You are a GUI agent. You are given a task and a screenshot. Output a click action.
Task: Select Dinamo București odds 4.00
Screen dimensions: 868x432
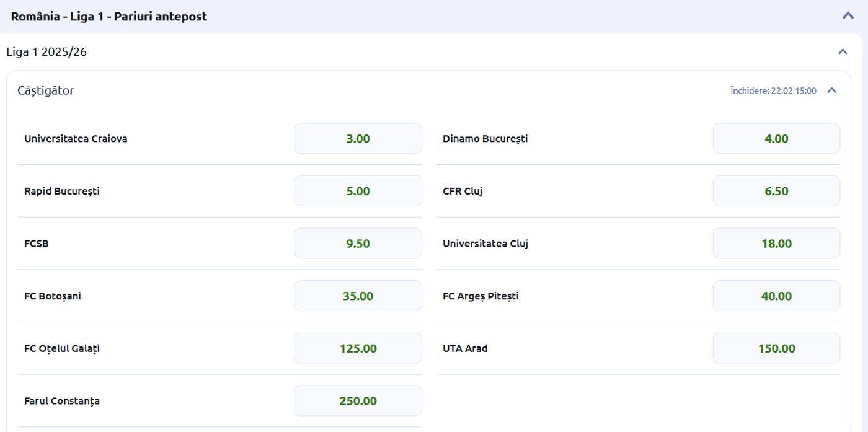click(x=776, y=138)
